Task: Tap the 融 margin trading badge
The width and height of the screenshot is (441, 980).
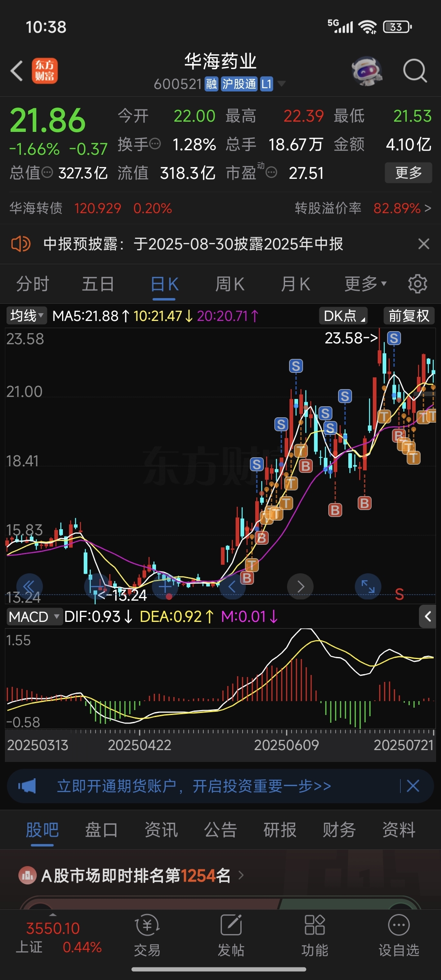Action: click(x=212, y=84)
